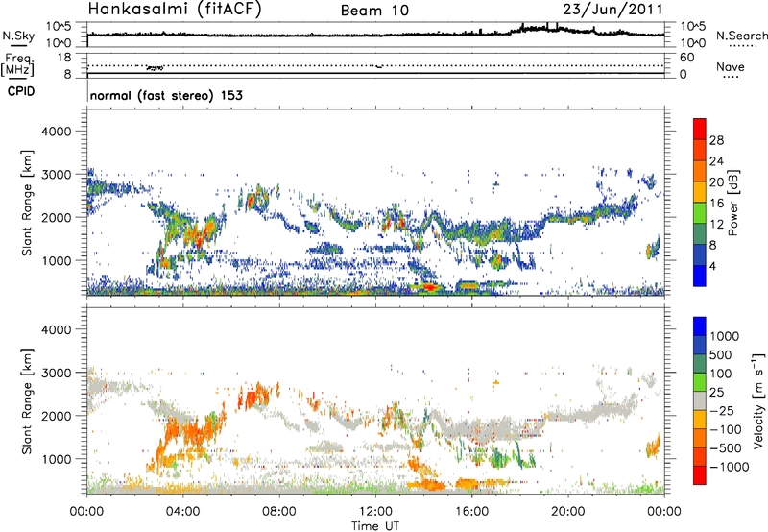Select the -1000 label on the Velocity colorbar
The image size is (768, 532).
coord(729,467)
